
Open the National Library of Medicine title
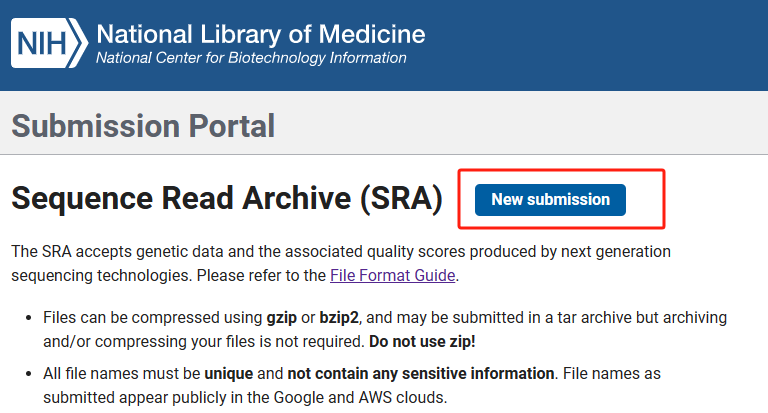point(261,34)
